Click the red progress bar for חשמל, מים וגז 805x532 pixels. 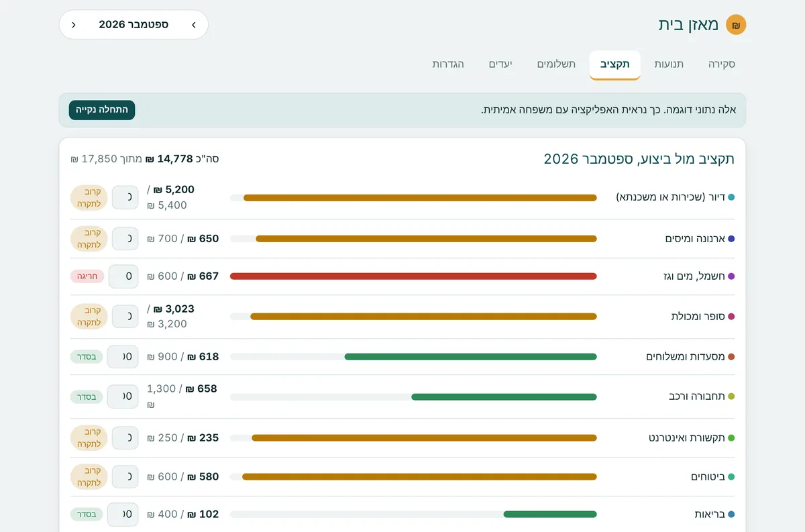pyautogui.click(x=413, y=276)
